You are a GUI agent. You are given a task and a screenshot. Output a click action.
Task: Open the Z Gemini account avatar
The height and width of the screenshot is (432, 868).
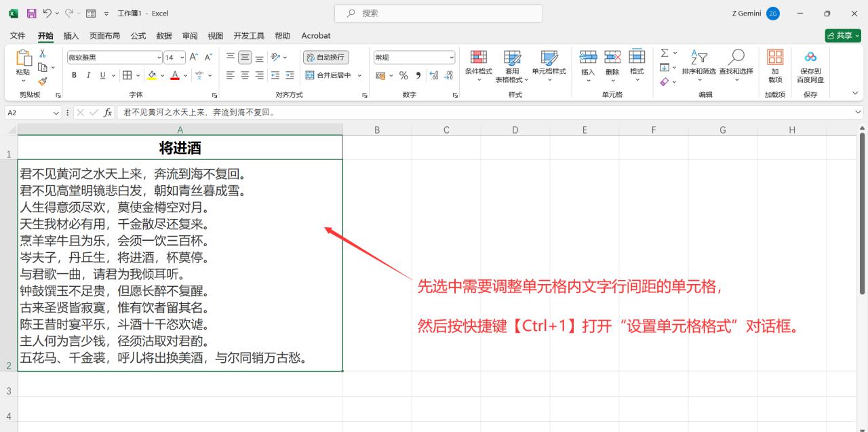(773, 14)
